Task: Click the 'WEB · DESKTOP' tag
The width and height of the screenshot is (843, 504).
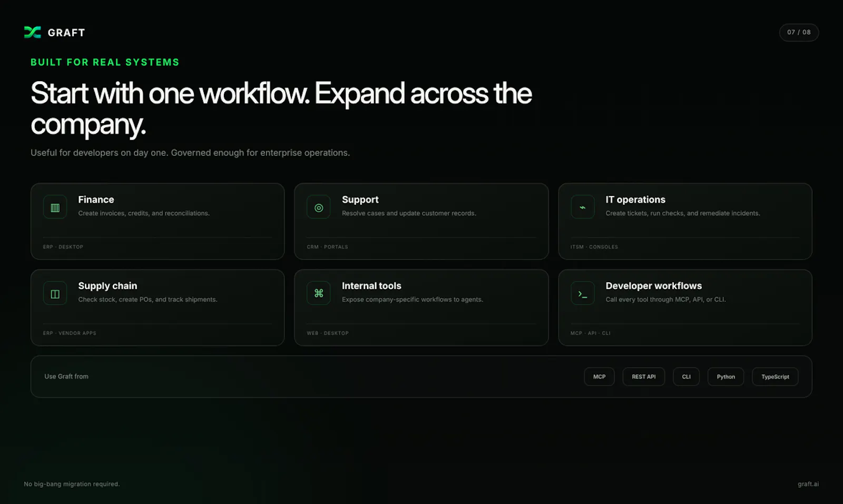Action: [x=328, y=333]
